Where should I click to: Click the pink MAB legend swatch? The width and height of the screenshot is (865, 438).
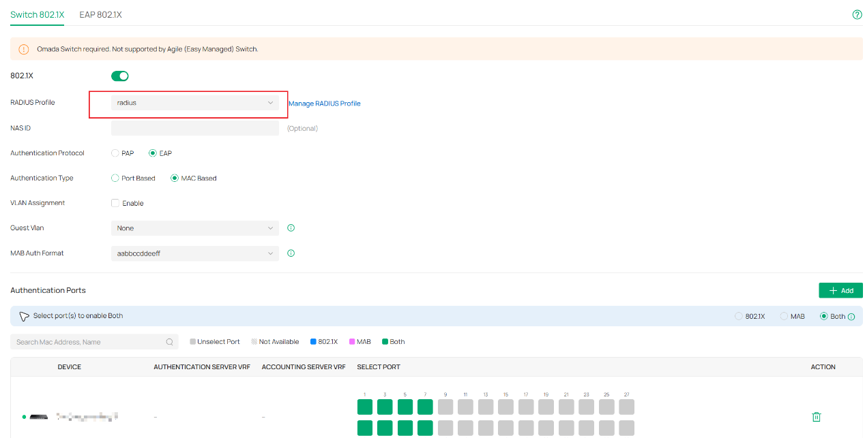click(x=351, y=342)
